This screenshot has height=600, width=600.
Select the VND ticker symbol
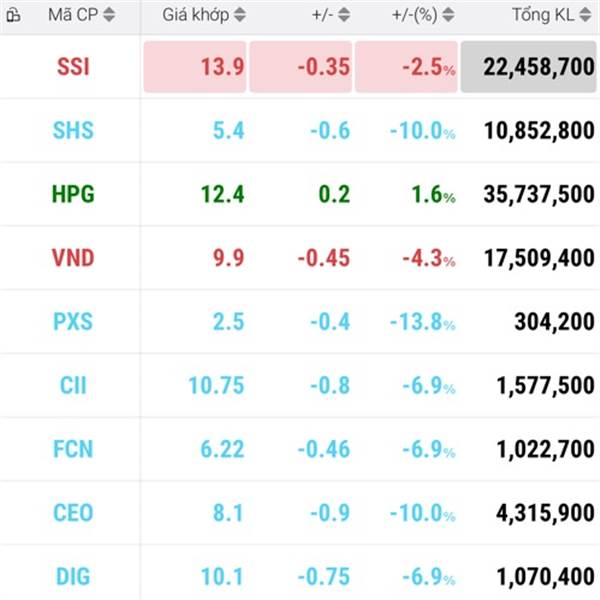click(x=72, y=258)
